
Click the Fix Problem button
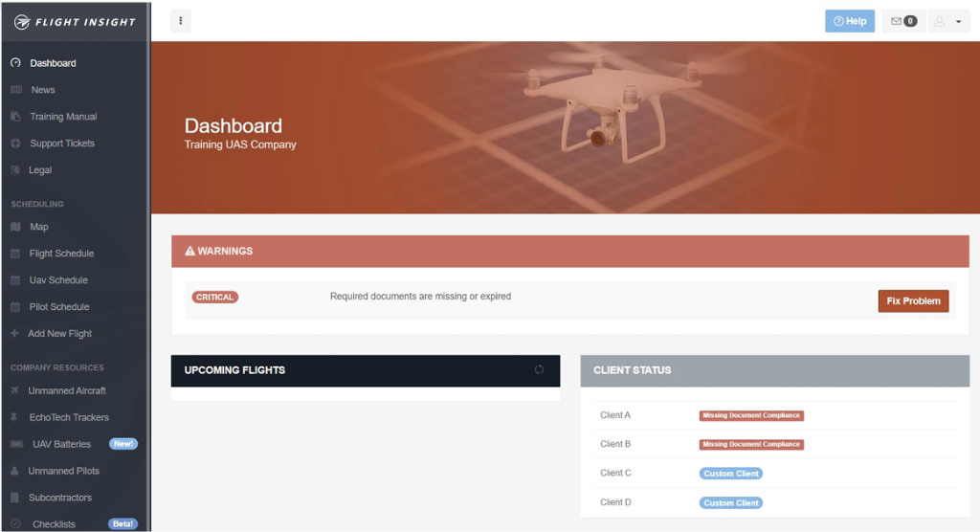point(913,300)
